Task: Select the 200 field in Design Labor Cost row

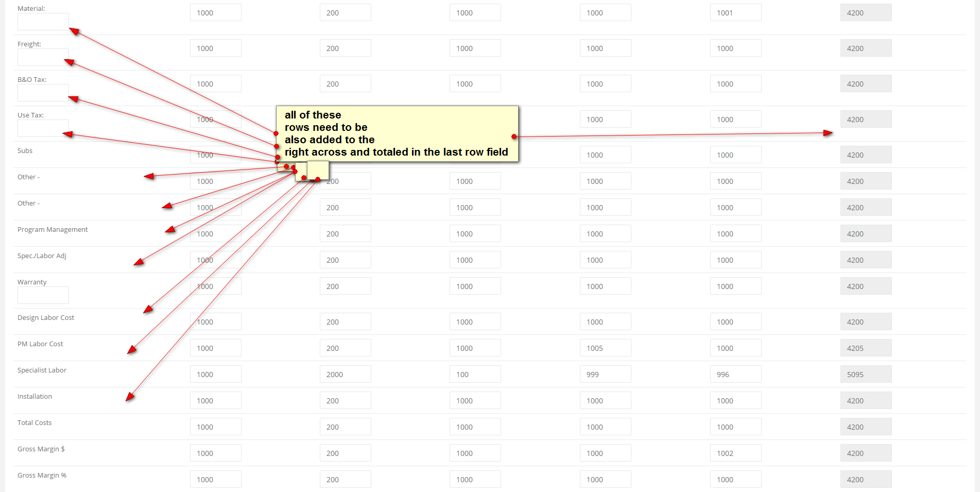Action: (346, 322)
